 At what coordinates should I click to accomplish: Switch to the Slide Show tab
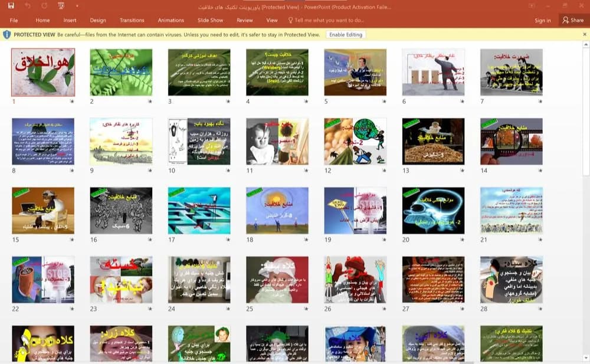point(211,20)
